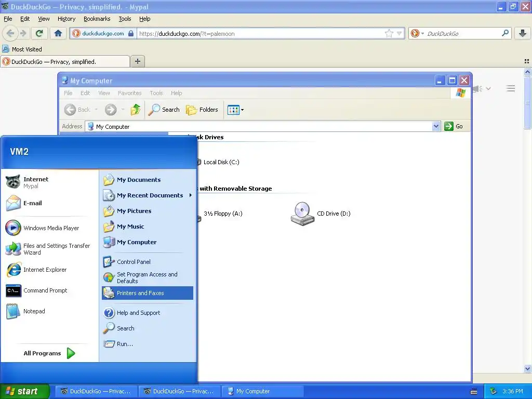Go to the Mypal home page

[58, 33]
